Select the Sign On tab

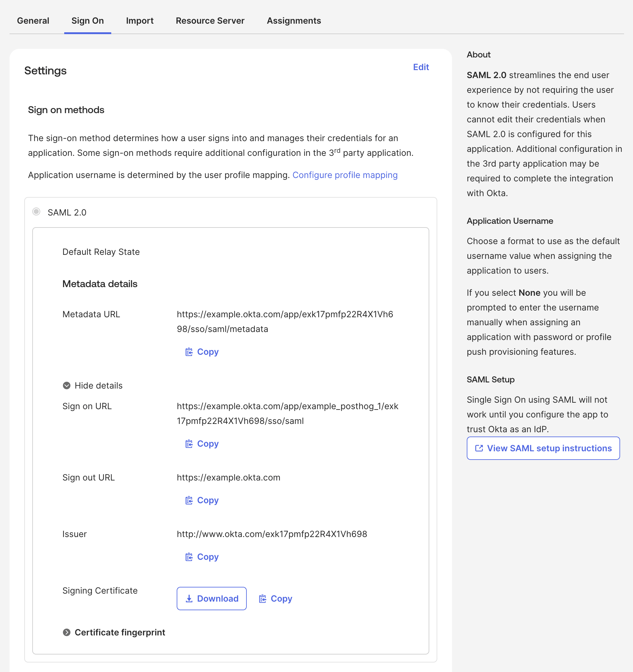click(x=88, y=21)
